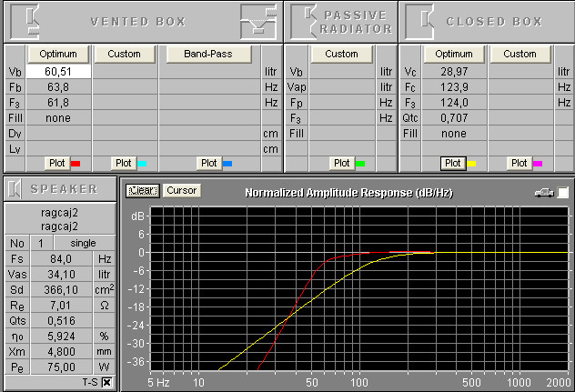The height and width of the screenshot is (392, 575).
Task: Click the cyan plot color swatch
Action: (142, 164)
